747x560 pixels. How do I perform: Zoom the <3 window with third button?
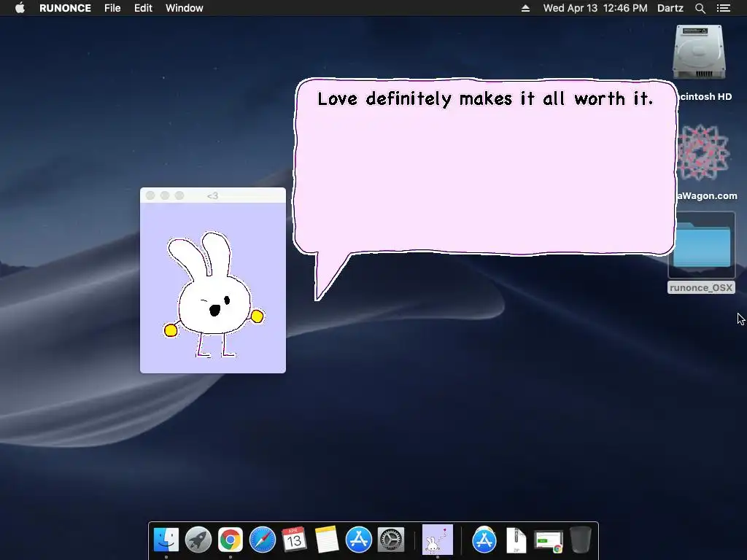(x=179, y=195)
